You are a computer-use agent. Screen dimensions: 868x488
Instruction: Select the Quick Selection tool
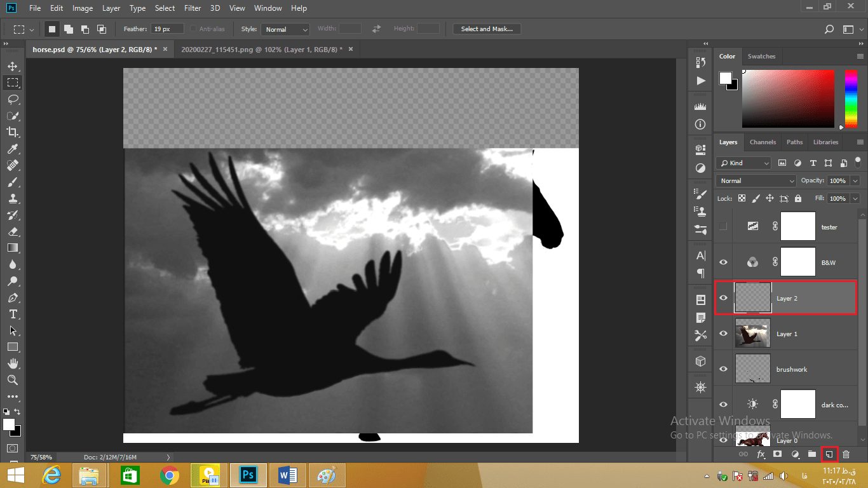[13, 116]
